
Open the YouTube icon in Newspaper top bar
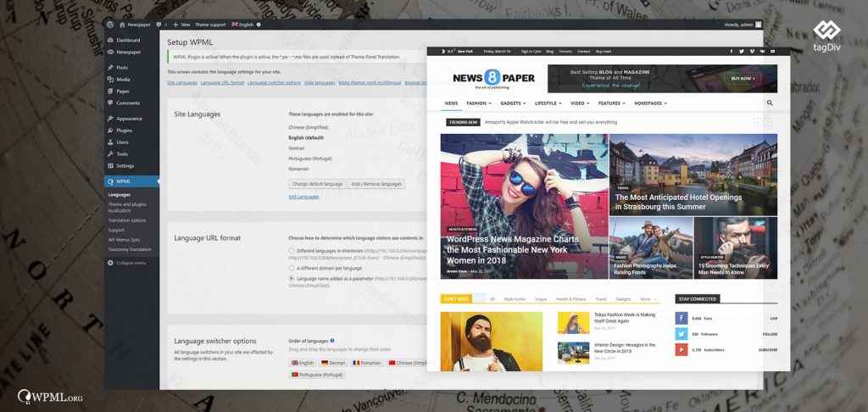[774, 52]
